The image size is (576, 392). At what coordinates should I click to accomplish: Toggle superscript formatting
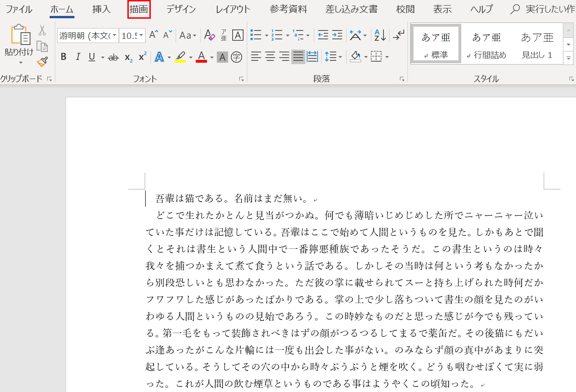point(143,57)
